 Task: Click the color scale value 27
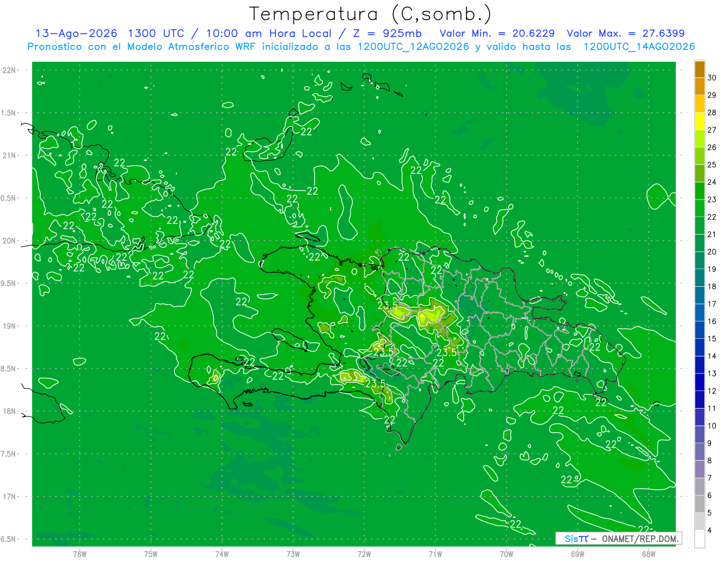pyautogui.click(x=712, y=130)
